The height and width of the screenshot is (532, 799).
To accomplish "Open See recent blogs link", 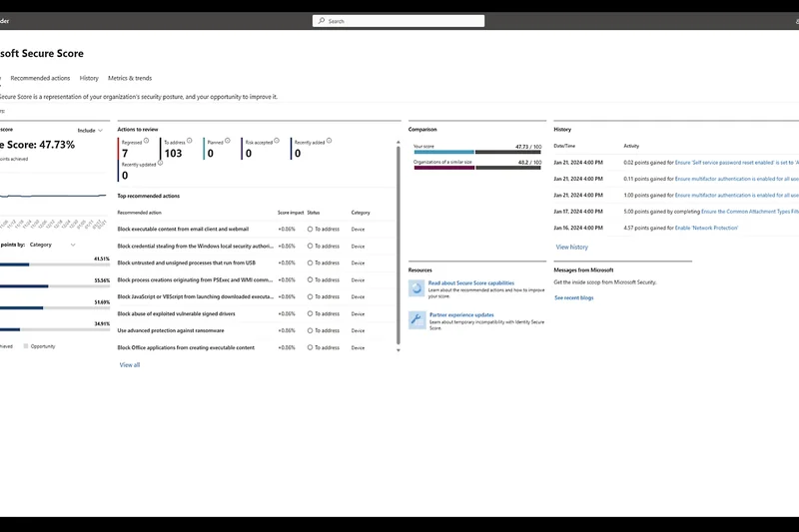I will [573, 297].
